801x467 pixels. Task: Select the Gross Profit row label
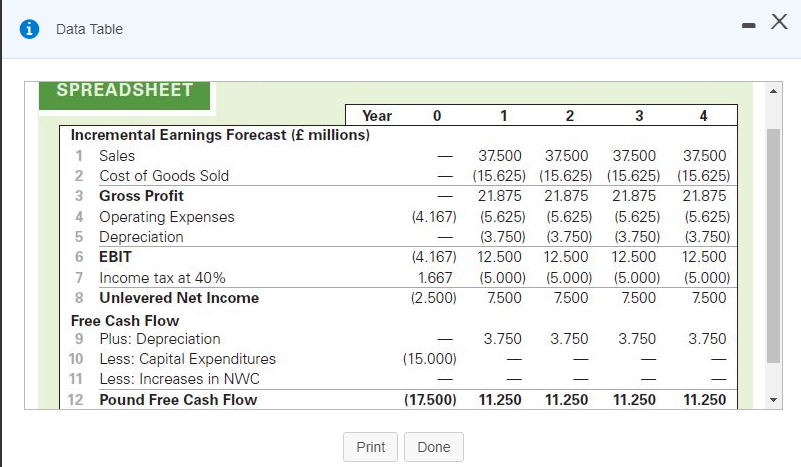click(x=142, y=196)
